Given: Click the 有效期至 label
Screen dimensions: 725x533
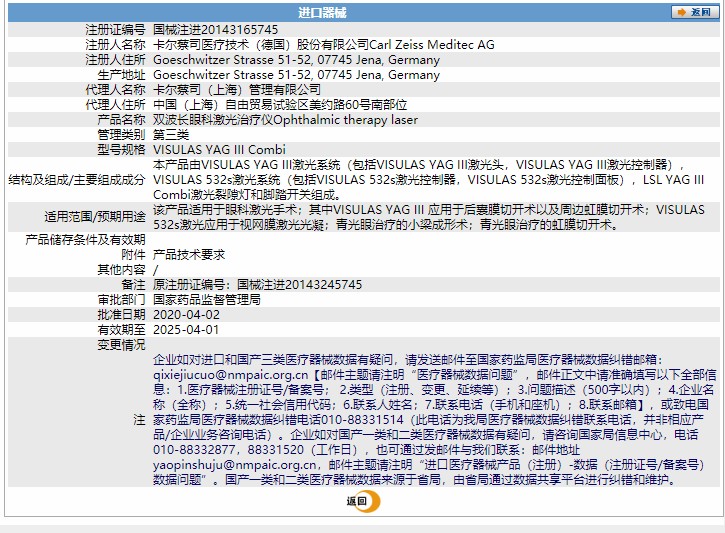Looking at the screenshot, I should 121,330.
